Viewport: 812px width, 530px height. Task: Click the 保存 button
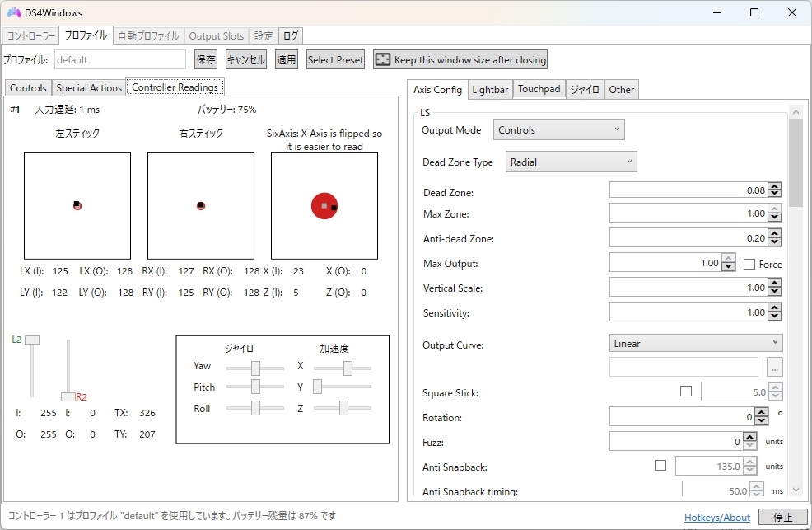point(206,59)
